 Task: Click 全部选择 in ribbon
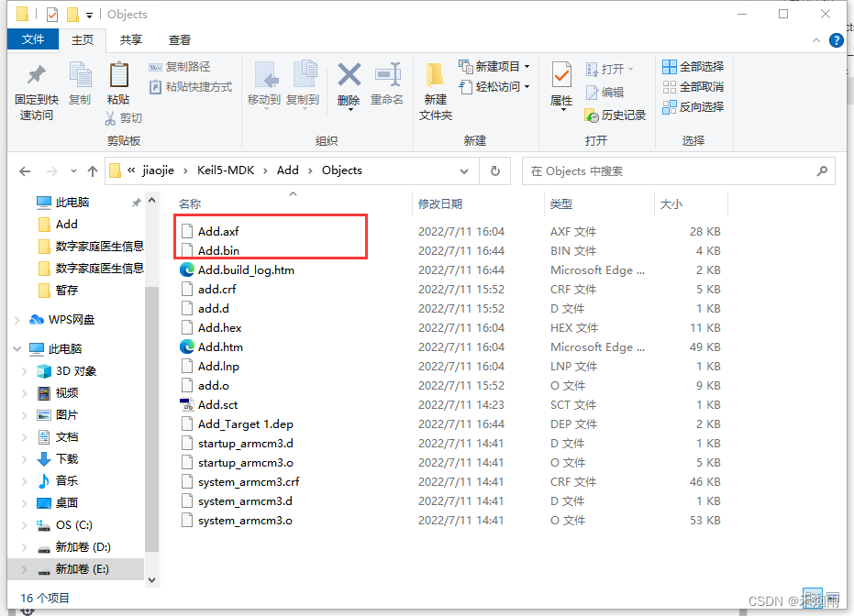[x=693, y=67]
